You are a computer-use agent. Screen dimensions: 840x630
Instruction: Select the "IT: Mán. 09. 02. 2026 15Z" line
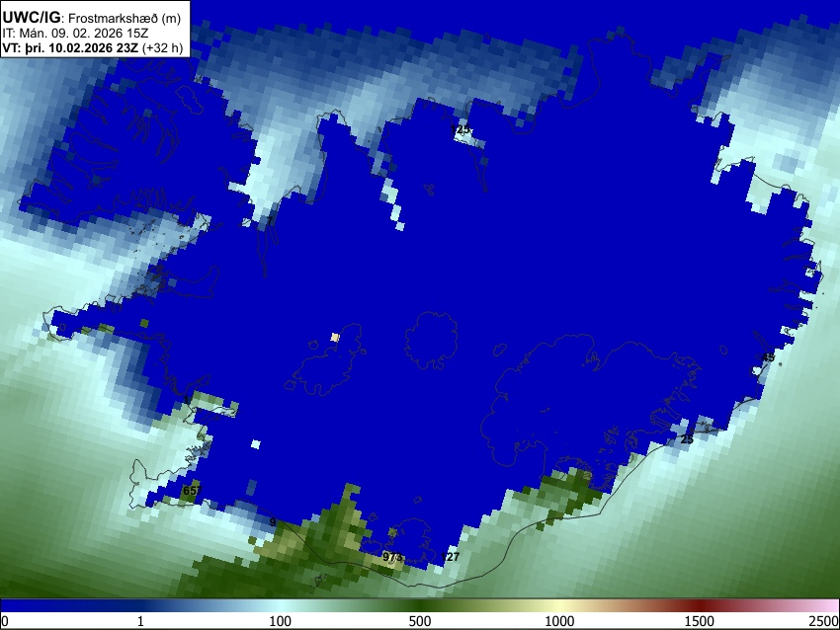coord(75,34)
